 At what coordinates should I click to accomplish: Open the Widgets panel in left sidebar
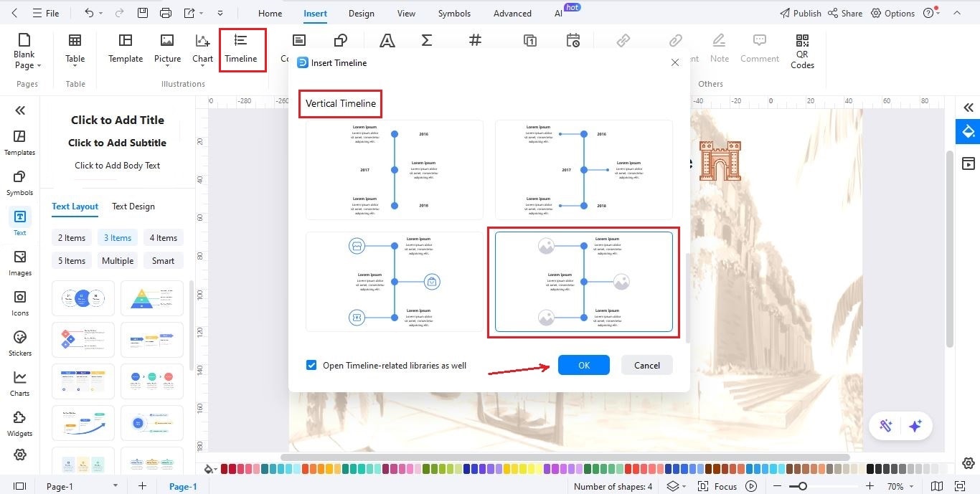19,423
